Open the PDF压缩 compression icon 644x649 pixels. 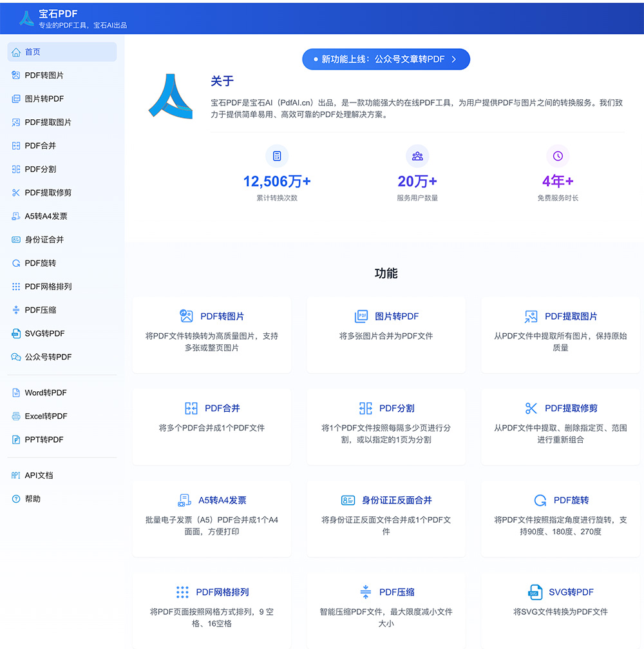click(x=365, y=592)
